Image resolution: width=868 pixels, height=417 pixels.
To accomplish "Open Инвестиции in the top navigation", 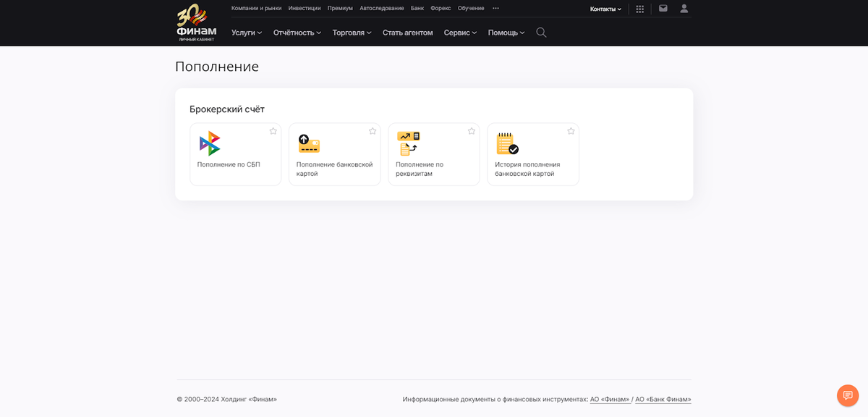I will click(x=304, y=8).
